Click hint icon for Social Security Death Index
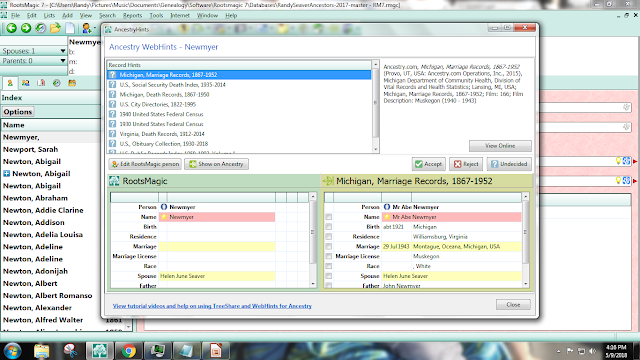640x360 pixels. 113,84
